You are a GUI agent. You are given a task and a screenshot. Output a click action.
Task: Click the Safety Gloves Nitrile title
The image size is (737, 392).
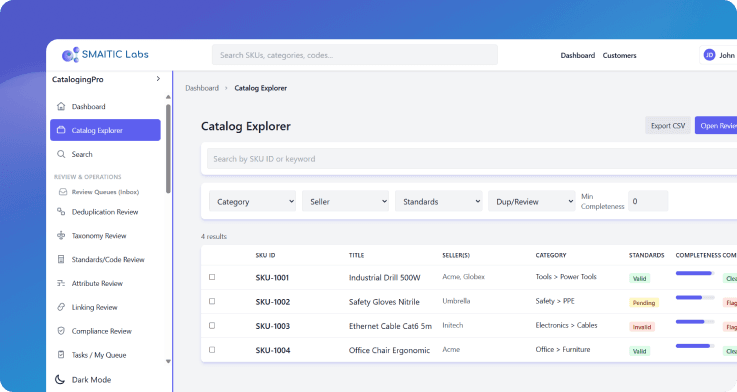pyautogui.click(x=384, y=302)
